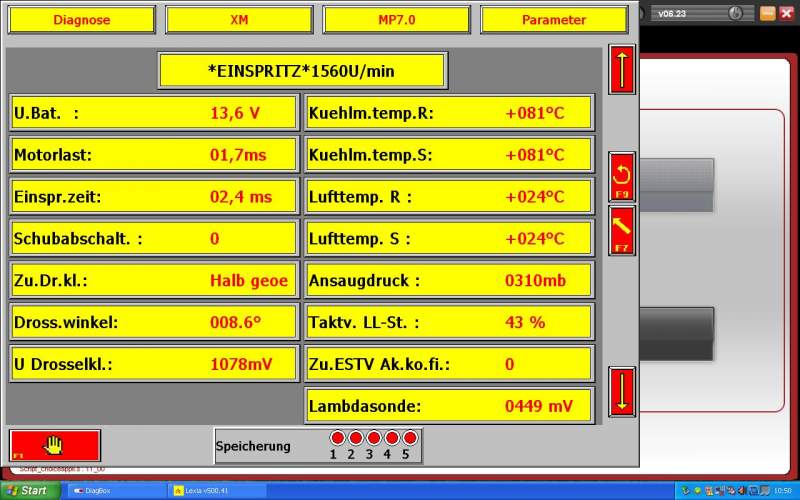Click the power icon next to v06.23

tap(735, 14)
